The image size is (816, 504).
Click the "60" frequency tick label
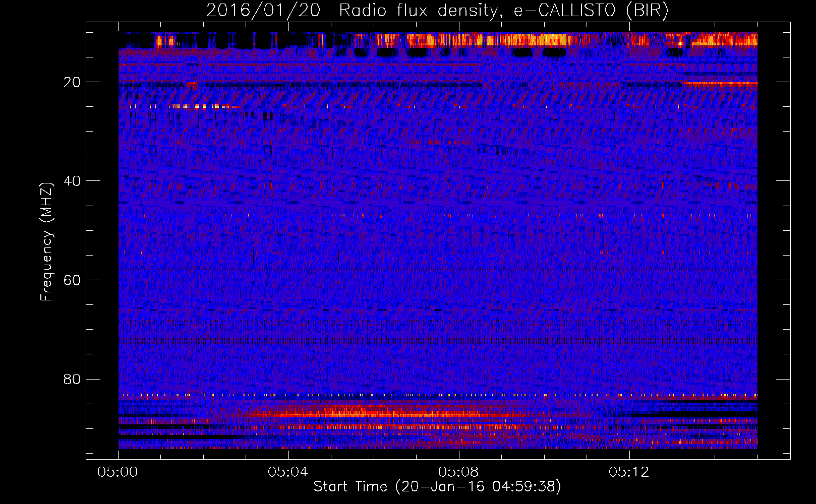pos(73,280)
